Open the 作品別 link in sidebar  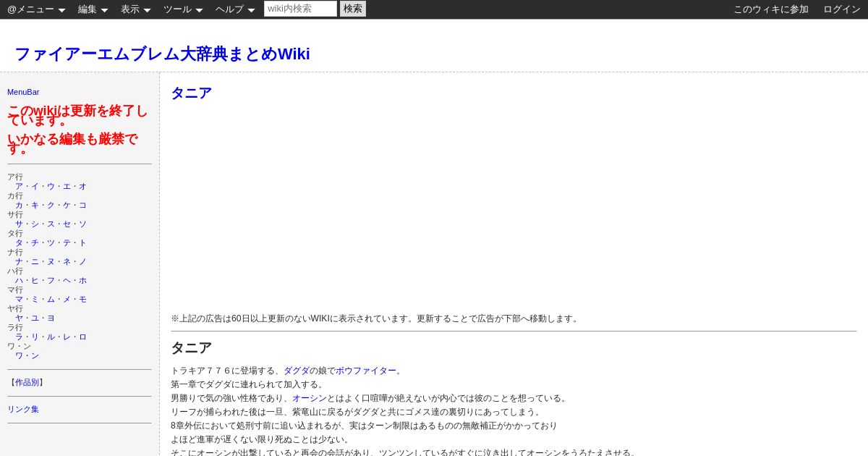coord(27,383)
